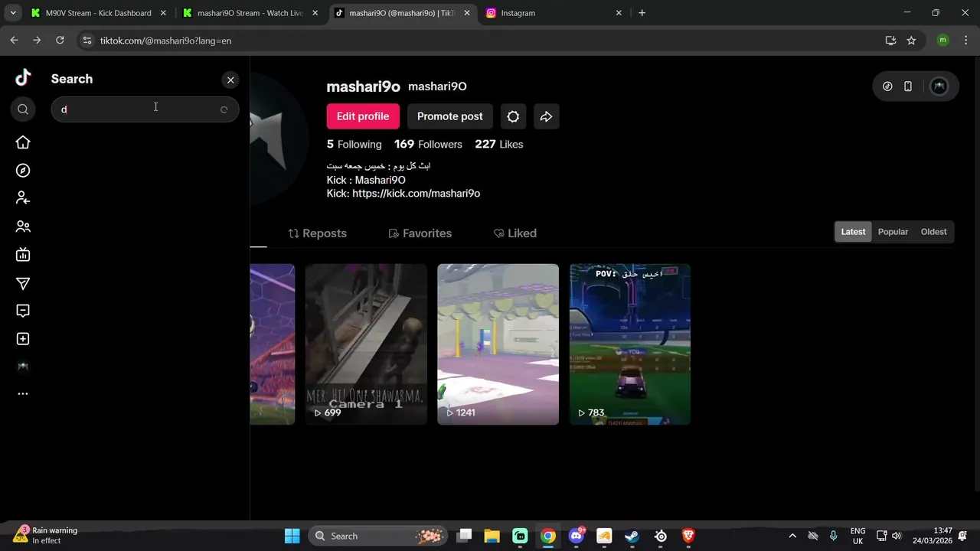This screenshot has width=980, height=551.
Task: Click the site information icon in address bar
Action: point(87,41)
